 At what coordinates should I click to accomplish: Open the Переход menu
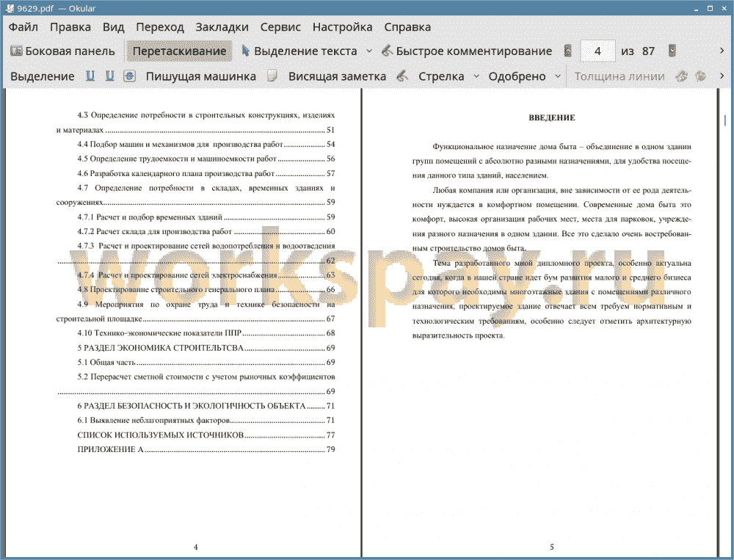(159, 27)
